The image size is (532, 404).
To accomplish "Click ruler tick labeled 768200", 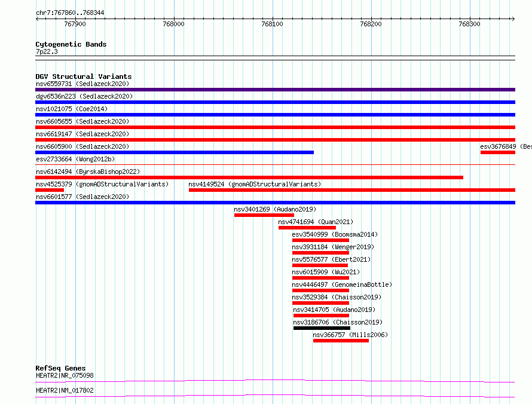I will [371, 24].
